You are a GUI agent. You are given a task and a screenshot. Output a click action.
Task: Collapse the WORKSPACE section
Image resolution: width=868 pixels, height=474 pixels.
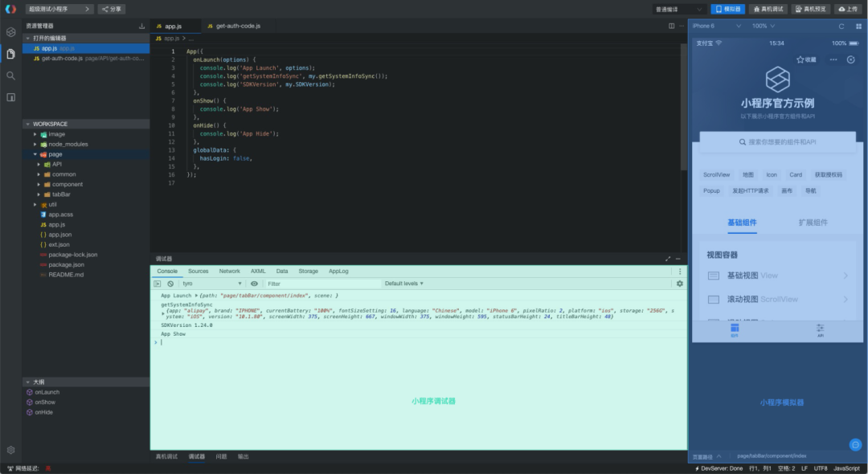point(86,124)
